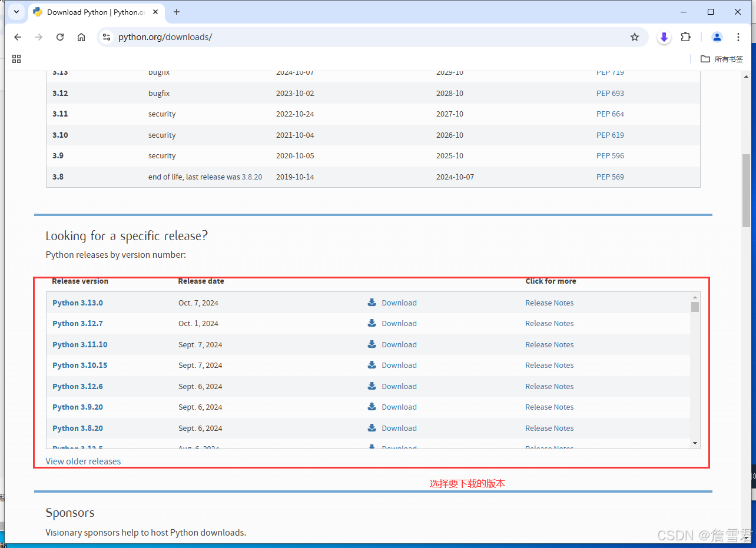Open the purple download manager extension

tap(664, 37)
